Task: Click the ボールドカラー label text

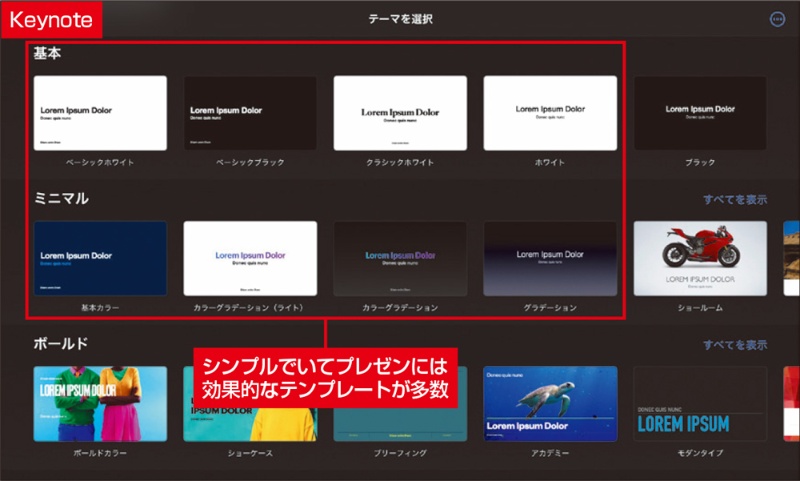Action: click(100, 452)
